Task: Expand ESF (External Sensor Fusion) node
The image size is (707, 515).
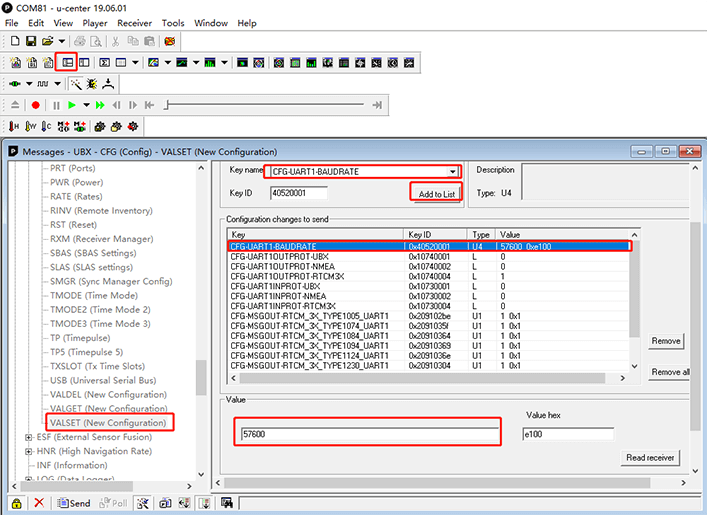Action: 28,437
